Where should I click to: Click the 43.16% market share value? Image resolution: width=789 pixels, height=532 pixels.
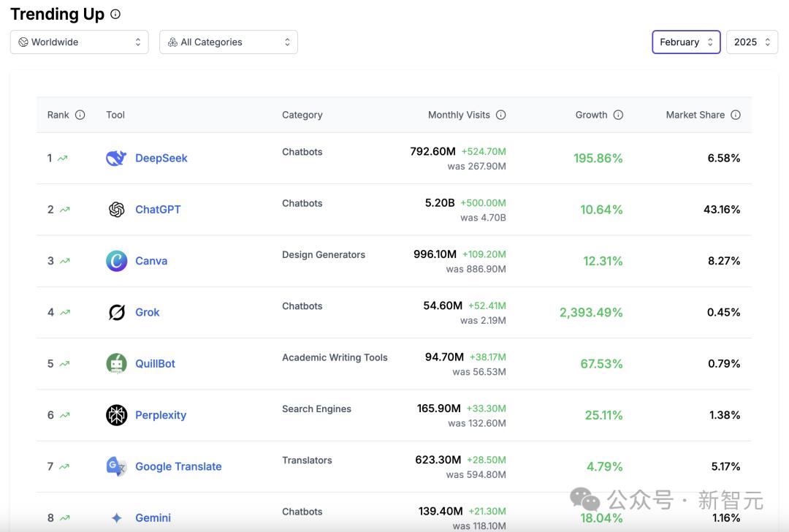tap(722, 210)
